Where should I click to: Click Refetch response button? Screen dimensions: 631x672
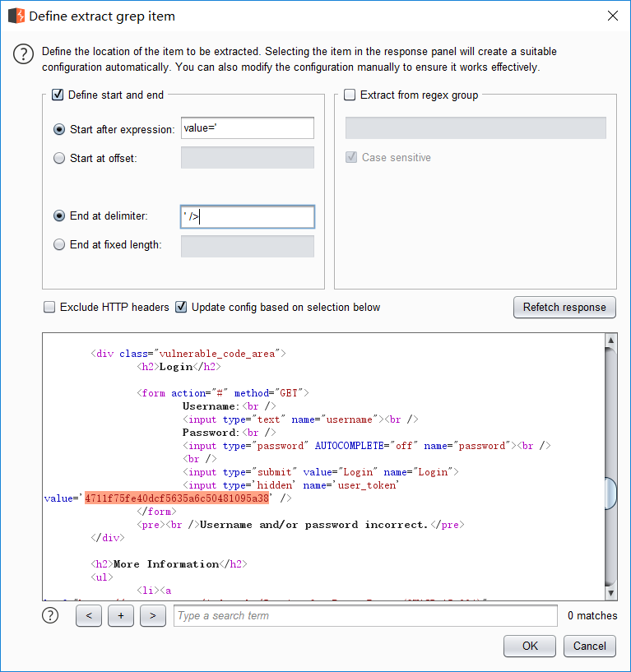[564, 307]
